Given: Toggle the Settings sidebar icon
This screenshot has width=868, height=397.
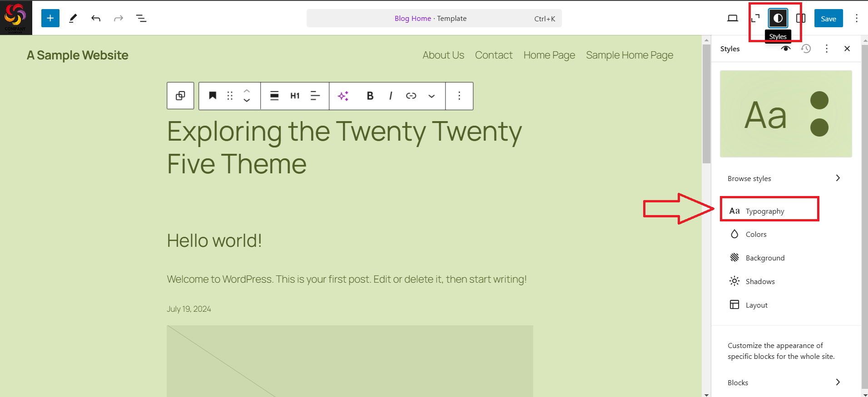Looking at the screenshot, I should [801, 18].
